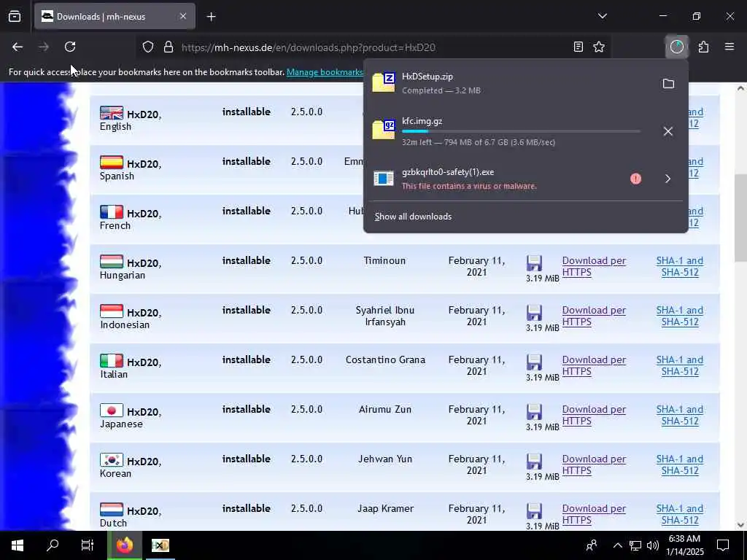Open volume control in system tray

653,545
